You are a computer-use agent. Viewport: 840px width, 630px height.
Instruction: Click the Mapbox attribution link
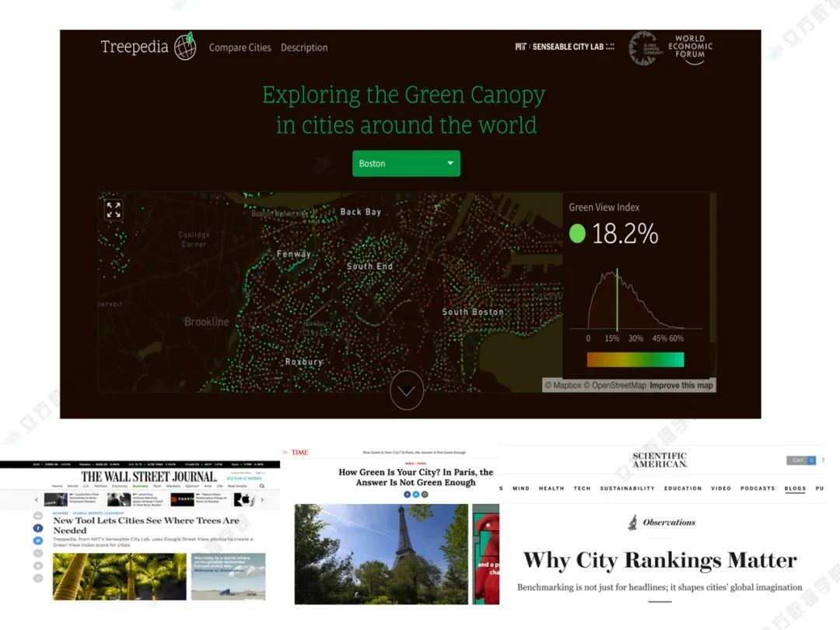[x=563, y=385]
